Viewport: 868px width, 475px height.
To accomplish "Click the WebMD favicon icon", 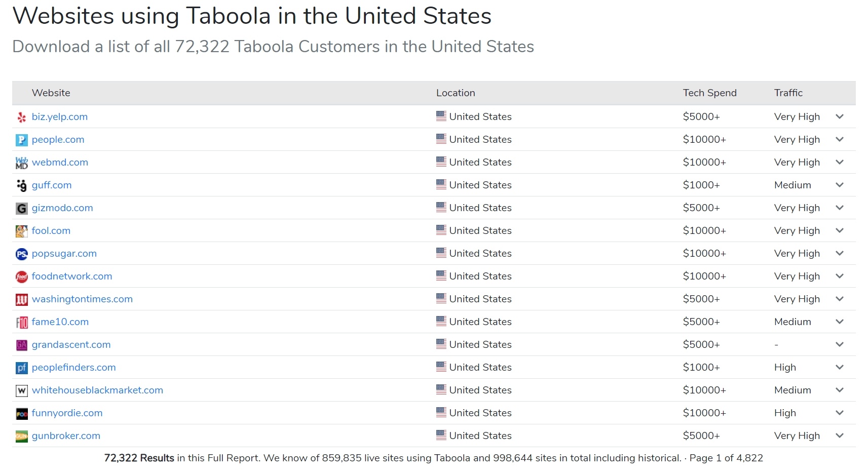I will pyautogui.click(x=21, y=163).
